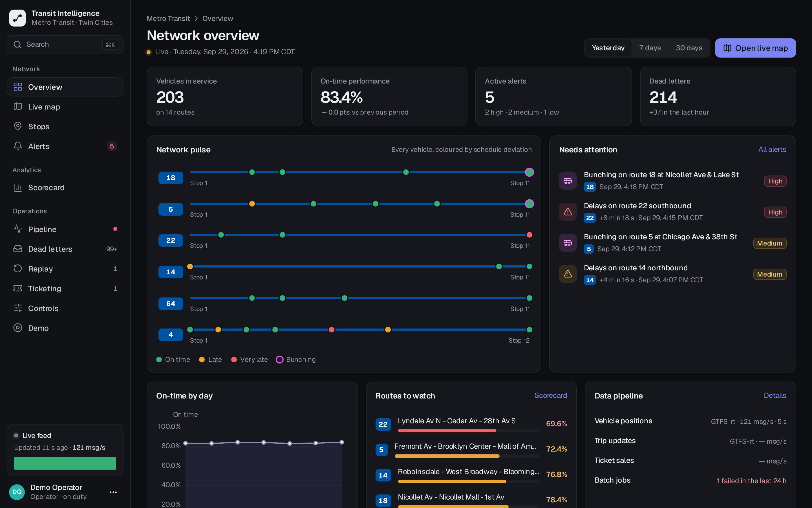812x508 pixels.
Task: Click Metro Transit breadcrumb
Action: [x=168, y=18]
